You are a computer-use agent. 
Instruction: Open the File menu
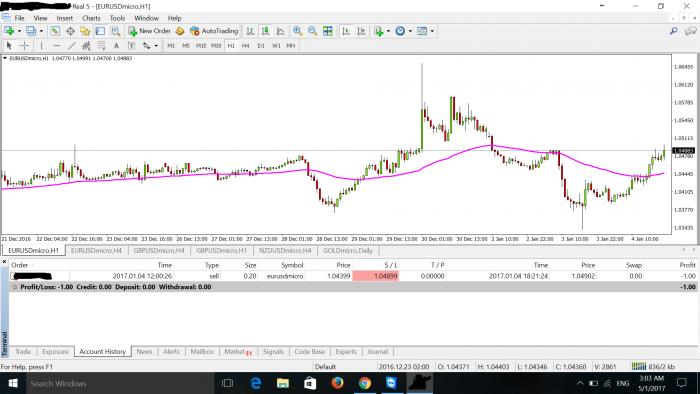point(20,18)
